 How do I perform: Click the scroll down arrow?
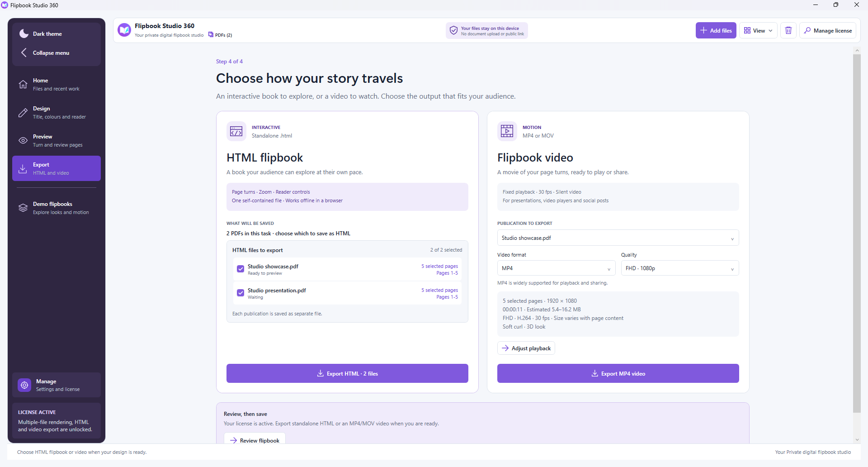[857, 439]
